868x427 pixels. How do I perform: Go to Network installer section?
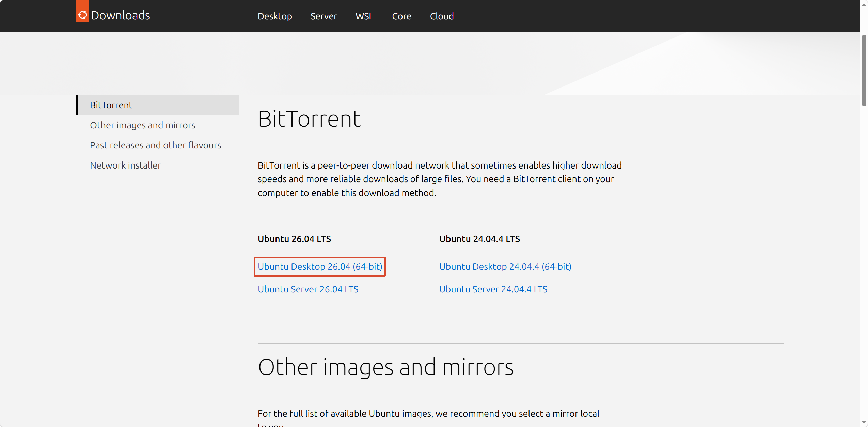point(125,165)
